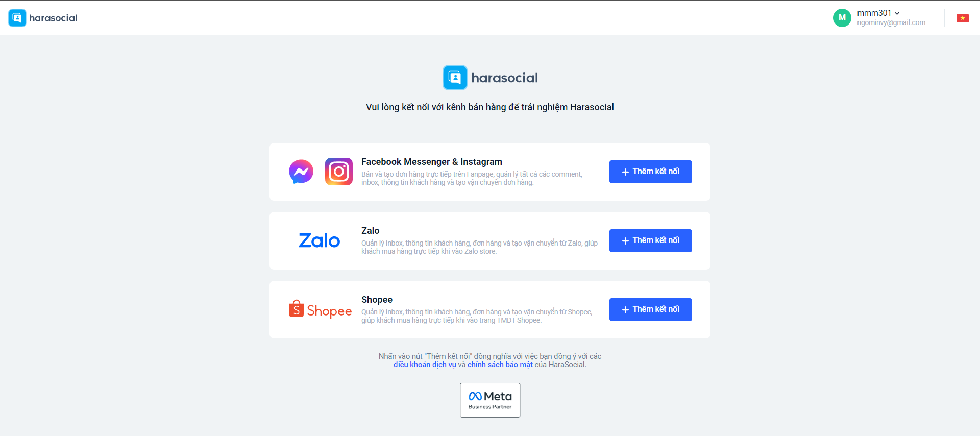
Task: Click the Vietnamese flag language icon
Action: [x=963, y=18]
